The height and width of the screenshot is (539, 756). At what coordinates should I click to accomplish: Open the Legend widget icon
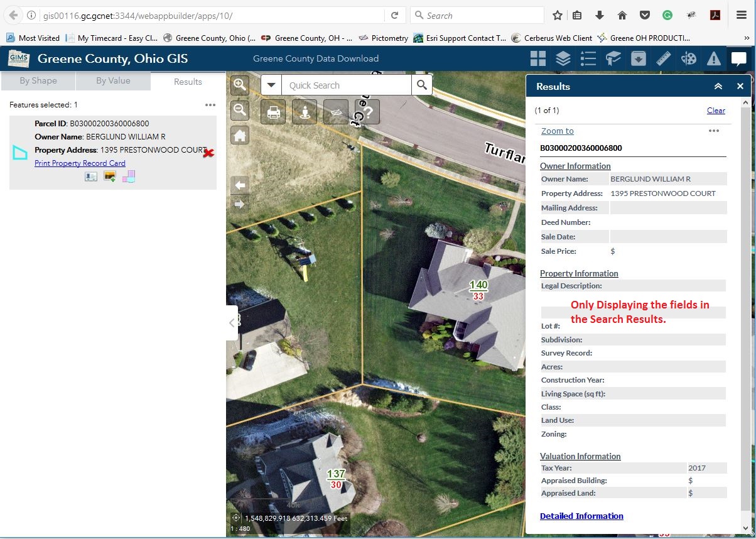(588, 59)
